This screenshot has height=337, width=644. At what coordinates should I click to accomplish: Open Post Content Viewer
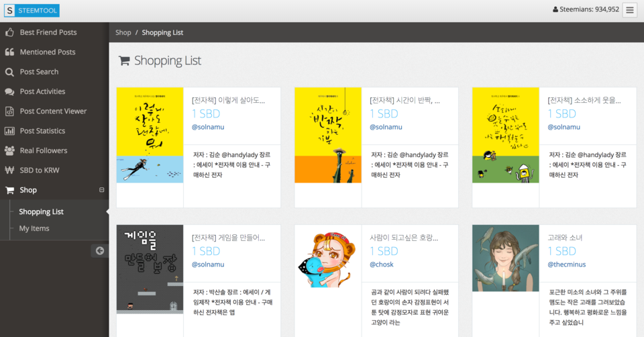coord(54,111)
